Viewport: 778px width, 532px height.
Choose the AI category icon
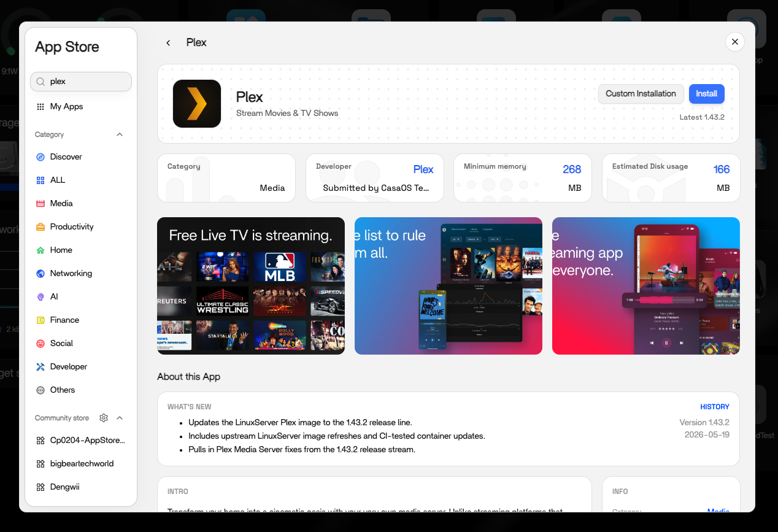40,297
